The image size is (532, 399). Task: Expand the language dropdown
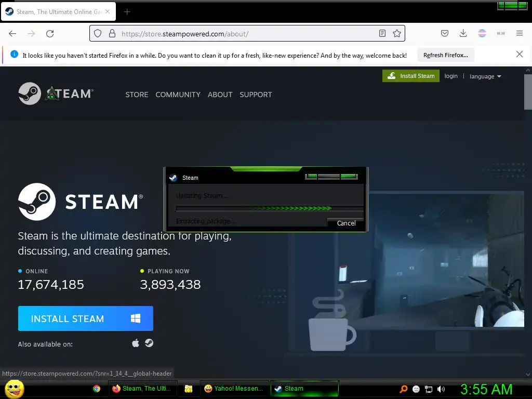[485, 76]
